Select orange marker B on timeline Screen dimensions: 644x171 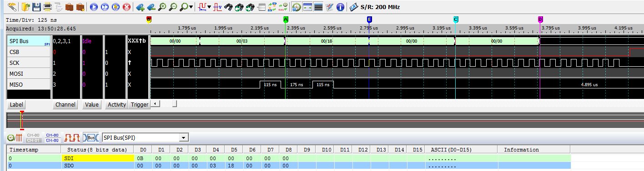148,20
